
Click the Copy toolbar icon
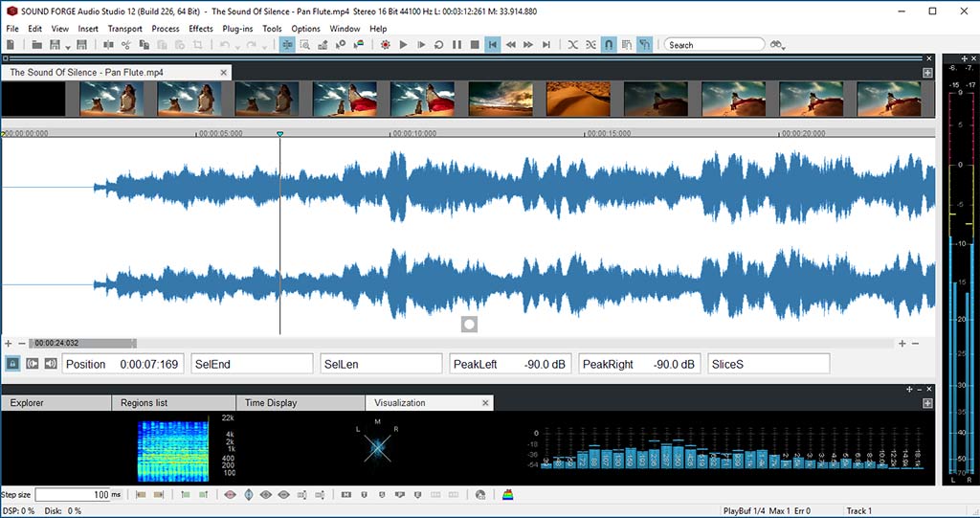[145, 45]
